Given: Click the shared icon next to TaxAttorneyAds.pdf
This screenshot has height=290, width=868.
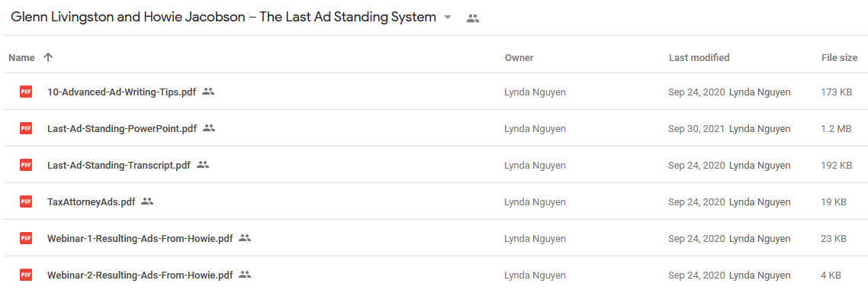Looking at the screenshot, I should 146,201.
